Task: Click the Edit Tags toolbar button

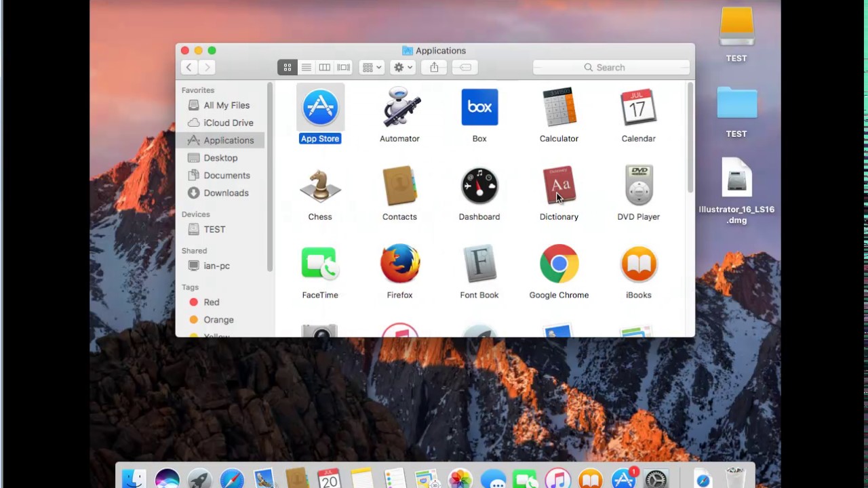Action: coord(465,67)
